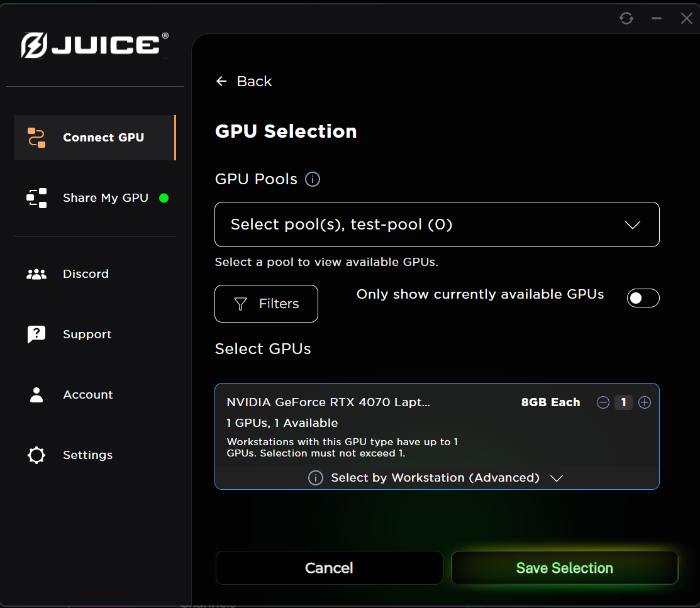700x608 pixels.
Task: Click the GPU Pools dropdown chevron
Action: point(633,224)
